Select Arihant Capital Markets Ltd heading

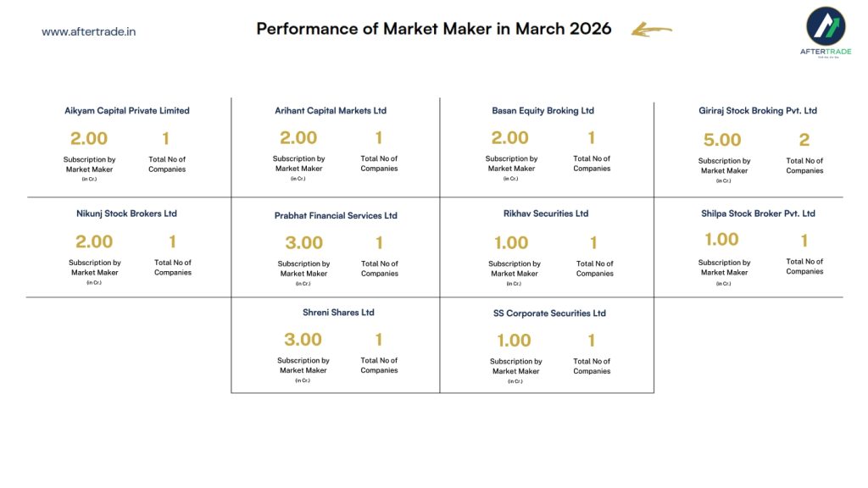pos(331,111)
